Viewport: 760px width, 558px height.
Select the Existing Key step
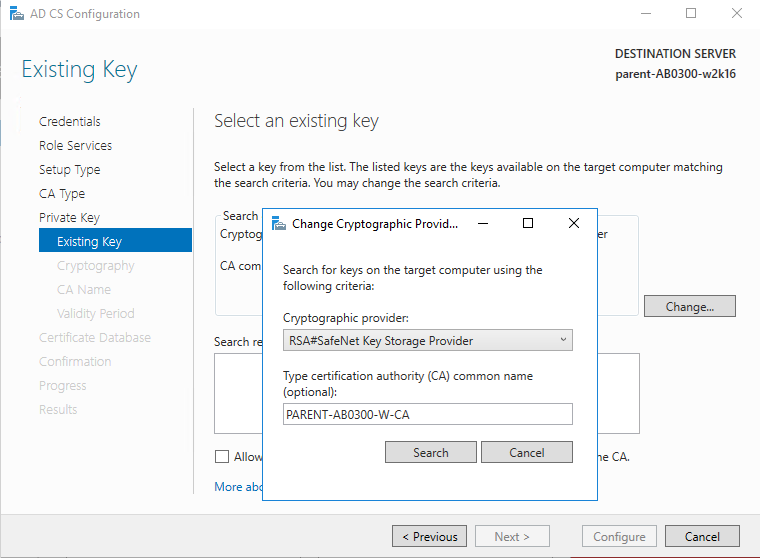pyautogui.click(x=115, y=240)
